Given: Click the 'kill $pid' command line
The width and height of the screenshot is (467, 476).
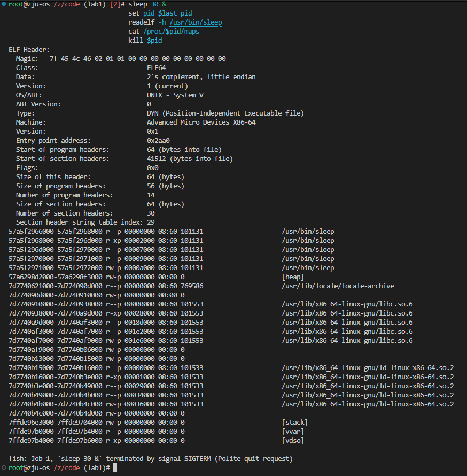Looking at the screenshot, I should 145,41.
